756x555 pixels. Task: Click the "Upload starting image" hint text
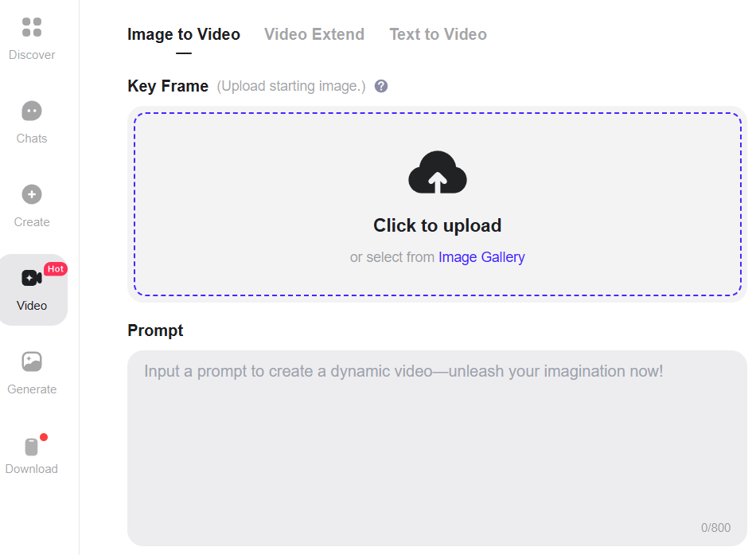tap(291, 86)
